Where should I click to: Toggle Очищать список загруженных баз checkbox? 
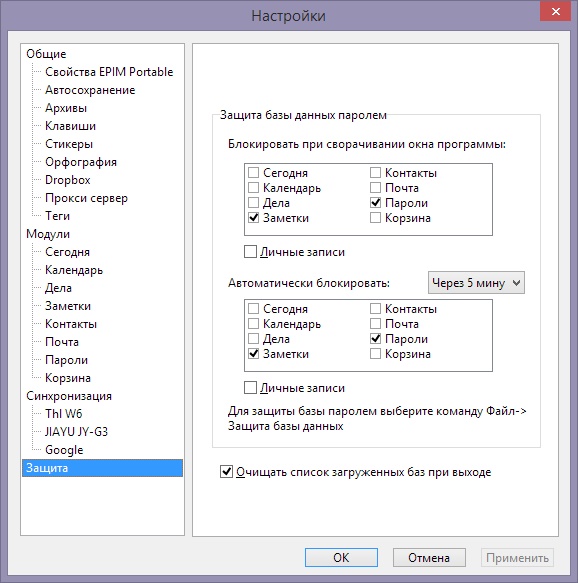coord(226,472)
